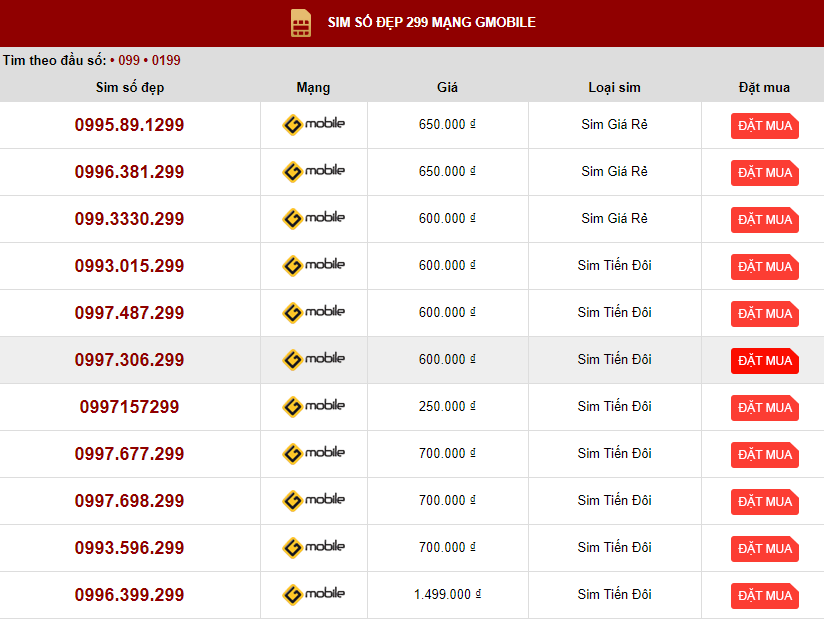Click the 'Giá' column header
This screenshot has height=619, width=824.
447,87
